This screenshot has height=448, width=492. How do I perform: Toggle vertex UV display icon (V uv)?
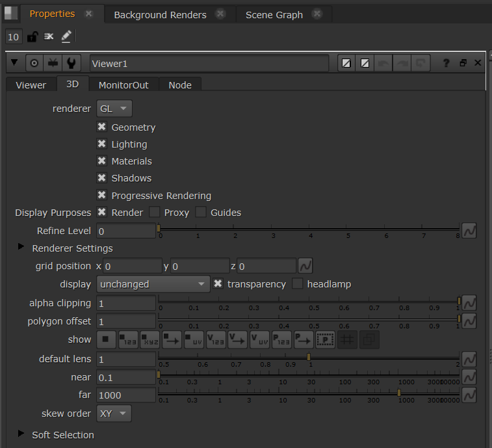coord(259,339)
